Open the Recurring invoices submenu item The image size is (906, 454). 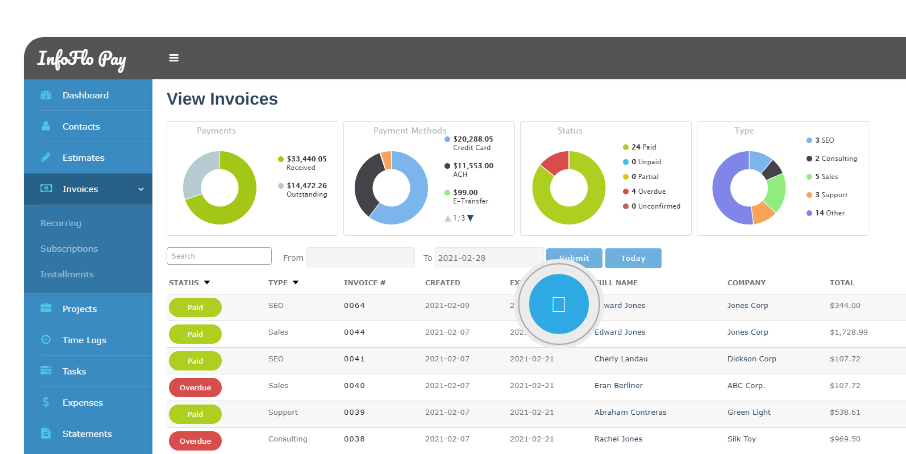pyautogui.click(x=61, y=223)
